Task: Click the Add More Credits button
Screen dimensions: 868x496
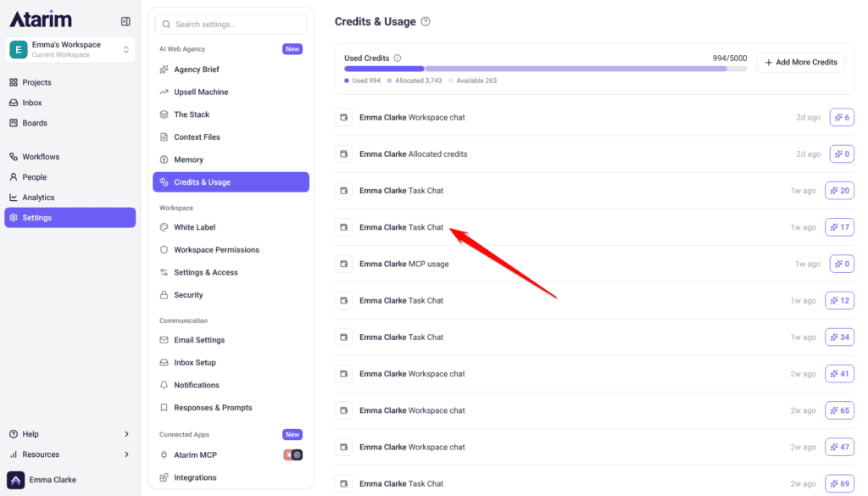Action: pyautogui.click(x=800, y=63)
